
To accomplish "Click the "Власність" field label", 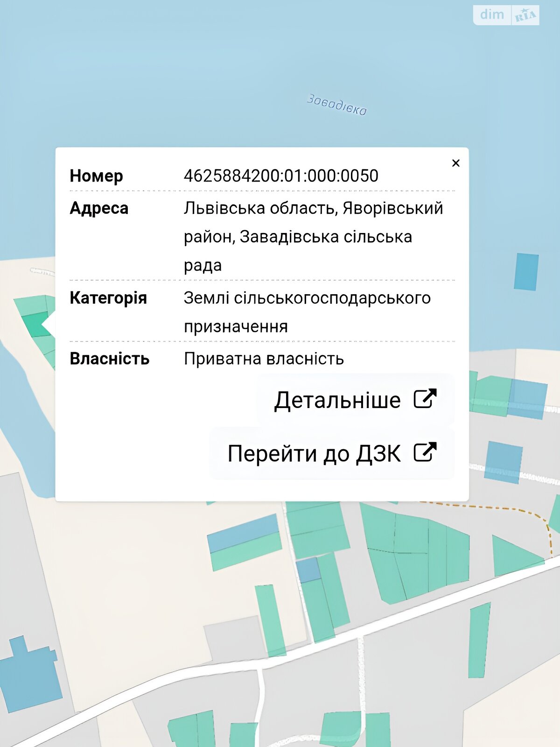I will pyautogui.click(x=109, y=359).
